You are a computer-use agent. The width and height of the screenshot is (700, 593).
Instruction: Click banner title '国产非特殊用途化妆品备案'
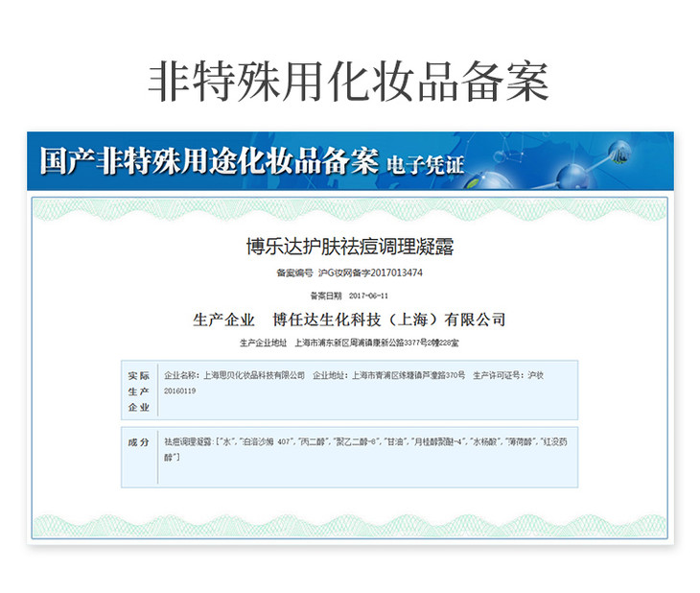pos(209,160)
